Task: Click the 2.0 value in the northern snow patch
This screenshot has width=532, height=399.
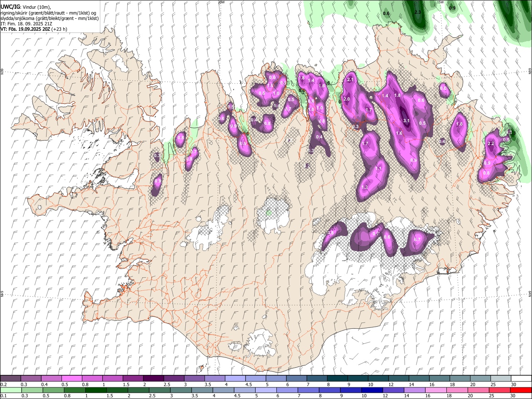Action: (x=347, y=99)
